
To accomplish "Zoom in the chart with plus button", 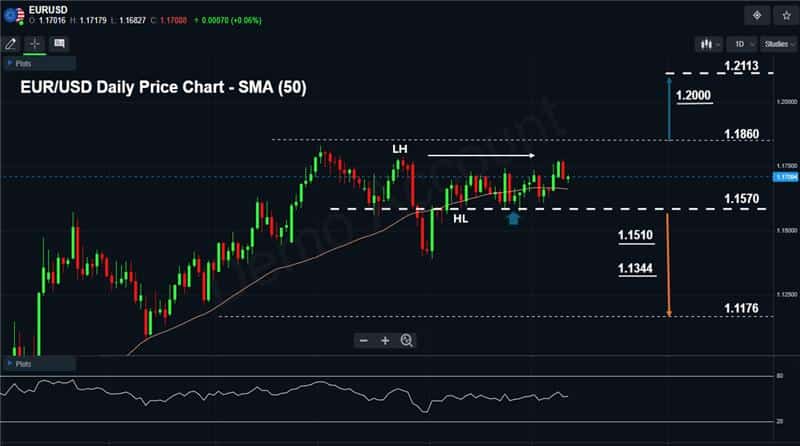I will click(x=385, y=340).
